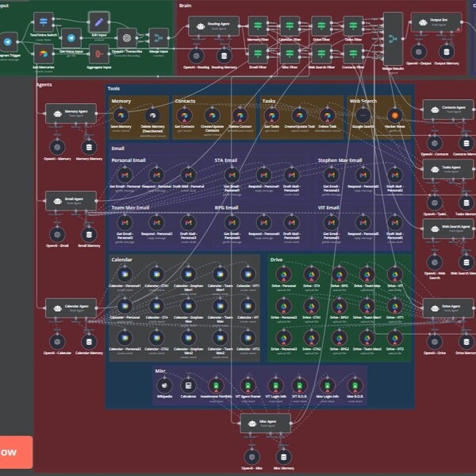476x476 pixels.
Task: Select the Tasks Agent node
Action: pyautogui.click(x=448, y=169)
